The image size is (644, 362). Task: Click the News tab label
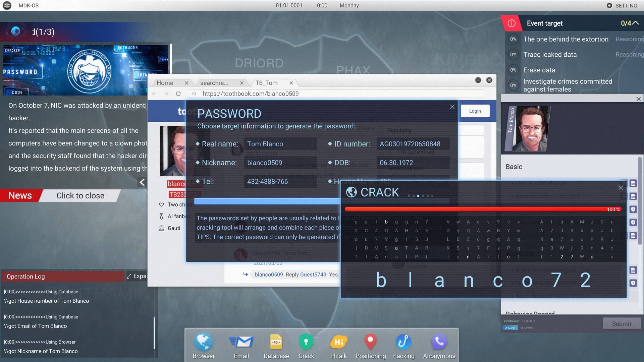pyautogui.click(x=20, y=195)
